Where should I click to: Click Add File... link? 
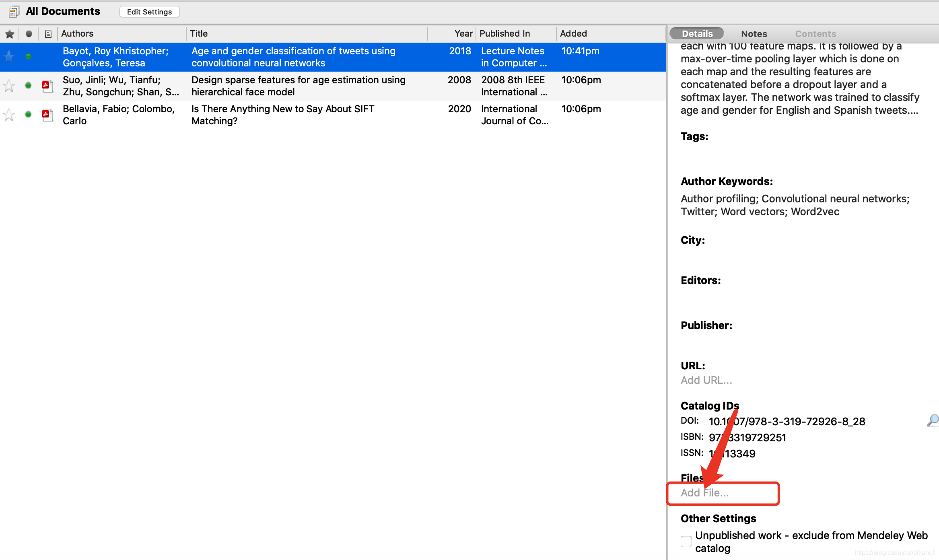(x=705, y=493)
